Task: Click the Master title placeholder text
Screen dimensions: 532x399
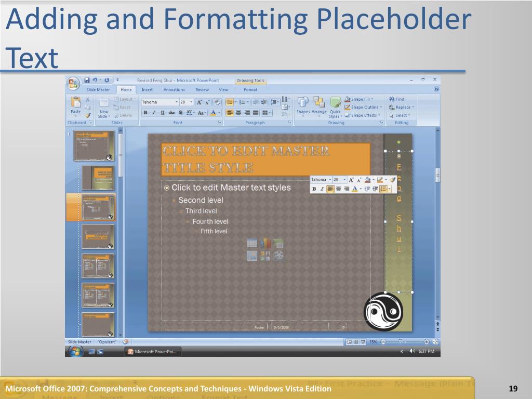Action: [246, 159]
